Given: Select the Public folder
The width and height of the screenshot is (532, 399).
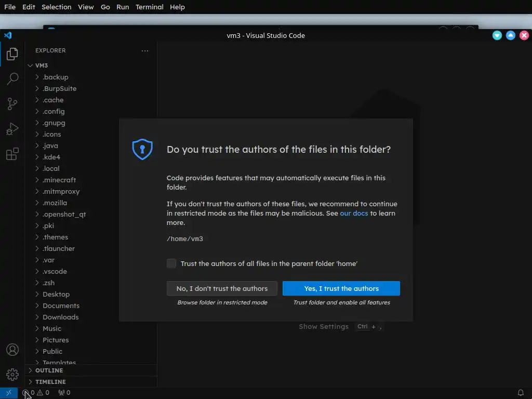Looking at the screenshot, I should click(x=91, y=351).
